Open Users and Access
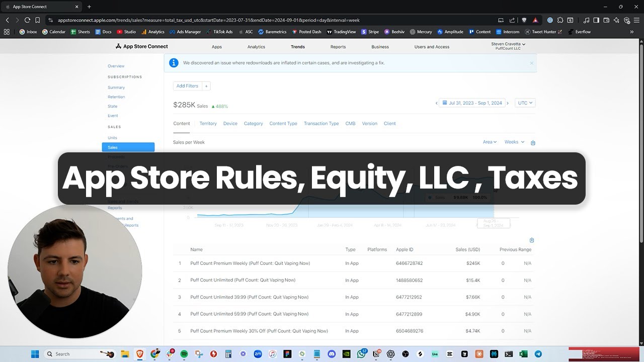 [432, 47]
